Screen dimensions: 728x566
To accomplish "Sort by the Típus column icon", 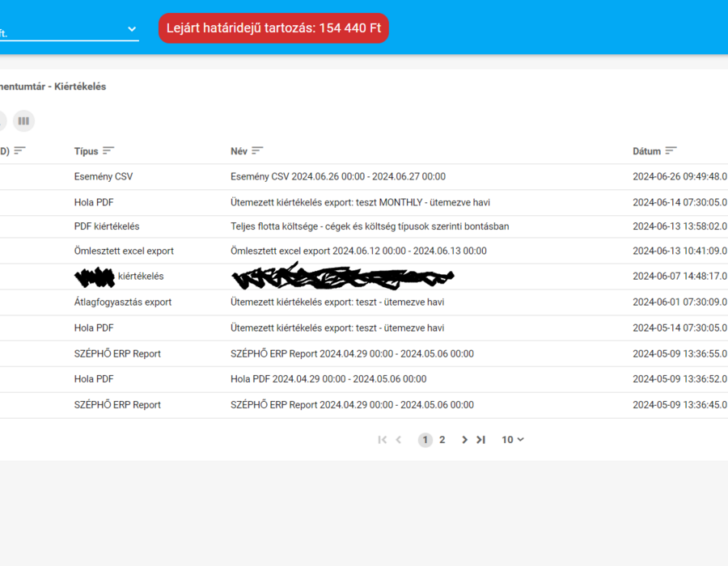I will (x=108, y=150).
